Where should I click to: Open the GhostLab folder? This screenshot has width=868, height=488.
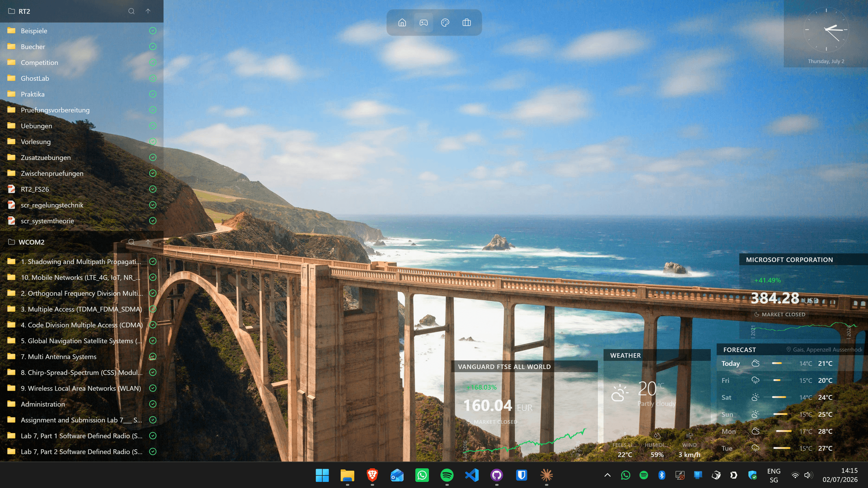[x=82, y=78]
